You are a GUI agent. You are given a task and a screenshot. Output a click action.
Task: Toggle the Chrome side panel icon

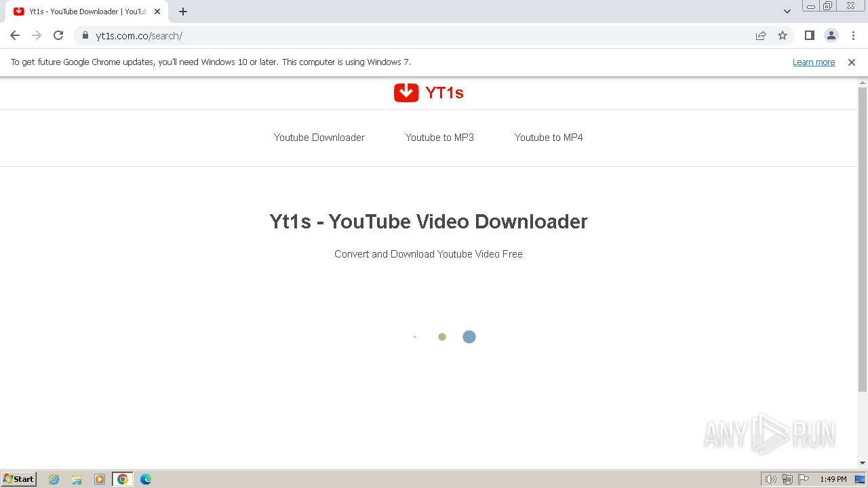click(x=809, y=35)
